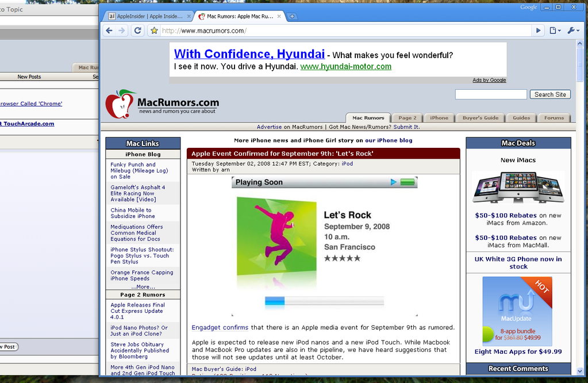Switch to the AppleInsider browser tab
588x383 pixels.
148,16
